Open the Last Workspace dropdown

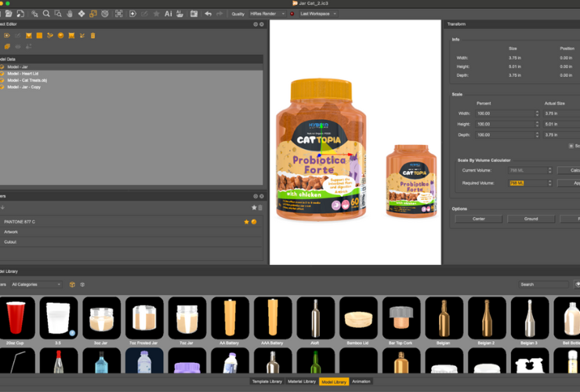317,13
